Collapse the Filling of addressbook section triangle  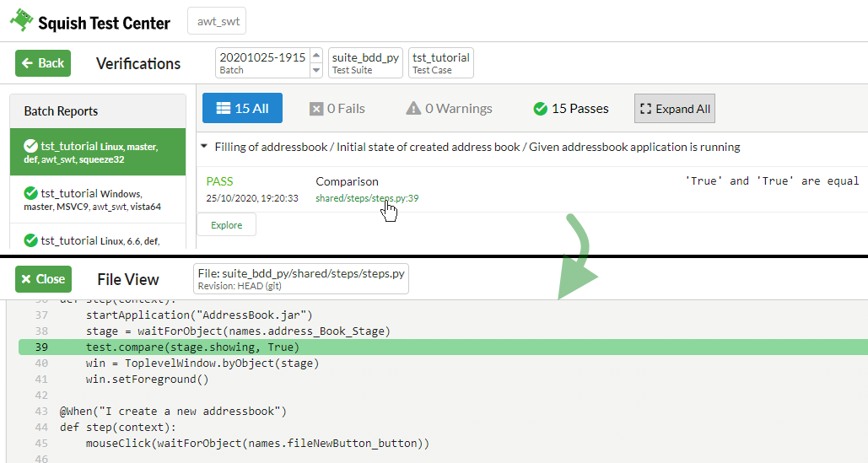204,147
